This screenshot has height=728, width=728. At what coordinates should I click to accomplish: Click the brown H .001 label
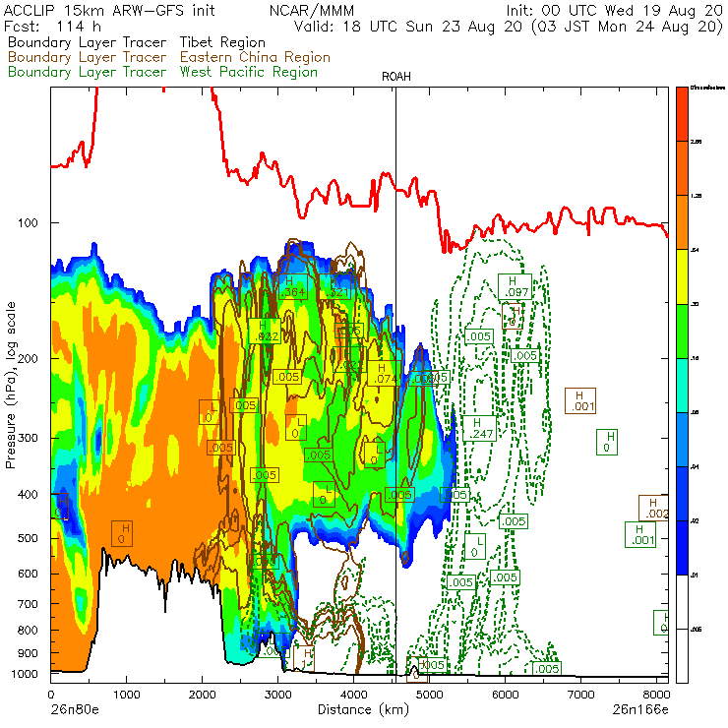click(x=580, y=400)
